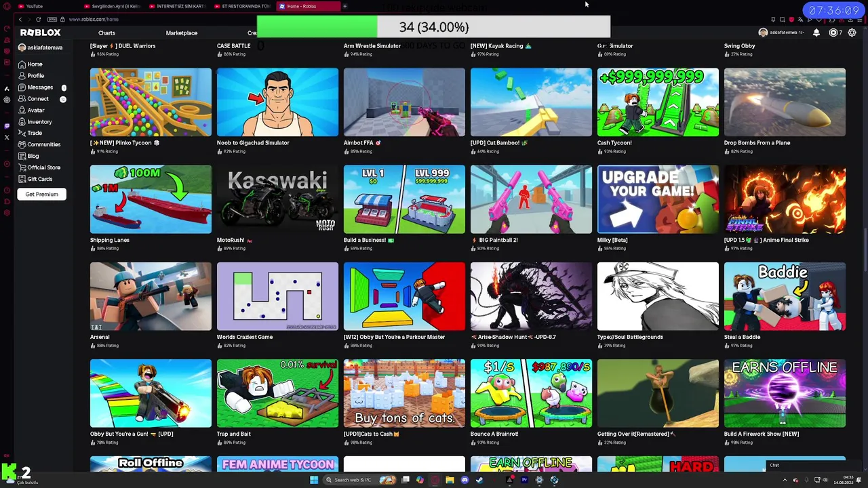Image resolution: width=868 pixels, height=488 pixels.
Task: Open Steam from the taskbar
Action: [479, 480]
